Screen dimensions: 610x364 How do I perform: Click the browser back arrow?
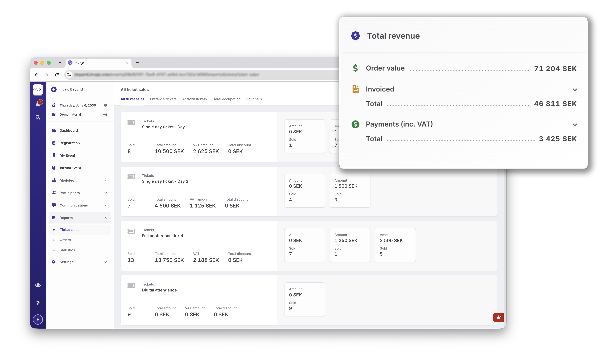point(37,75)
